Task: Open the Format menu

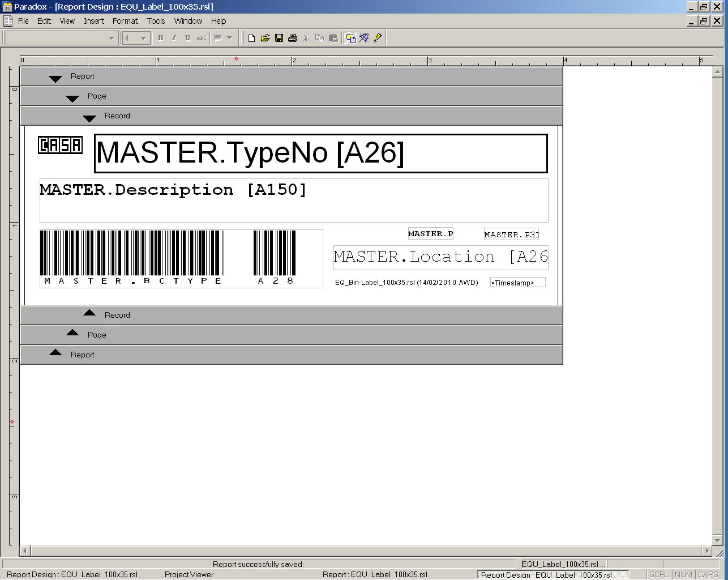Action: (x=125, y=21)
